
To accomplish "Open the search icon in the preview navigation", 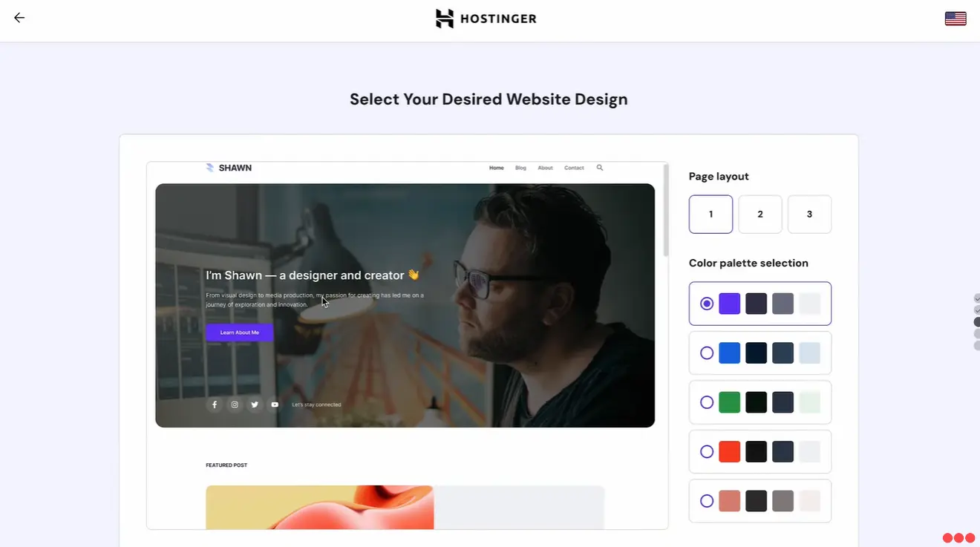I will pos(599,168).
